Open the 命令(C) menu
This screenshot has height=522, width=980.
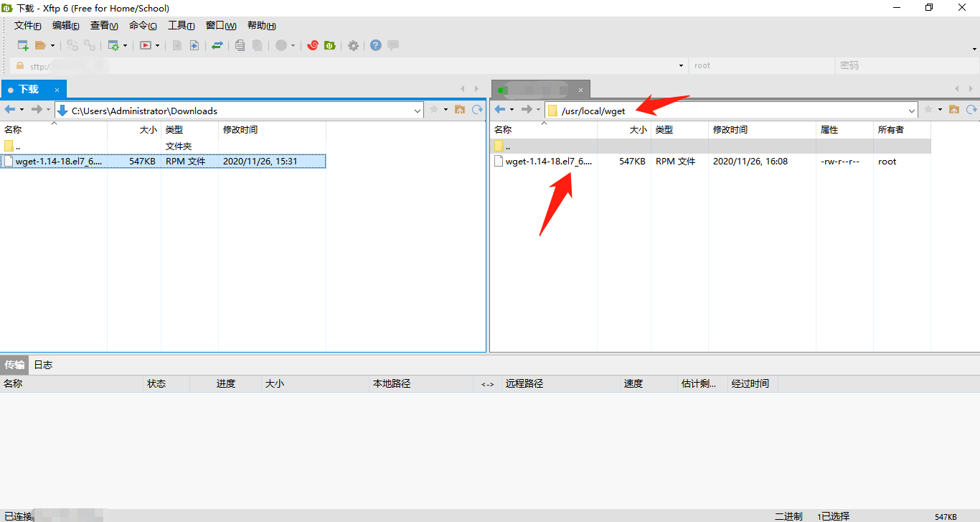coord(143,25)
